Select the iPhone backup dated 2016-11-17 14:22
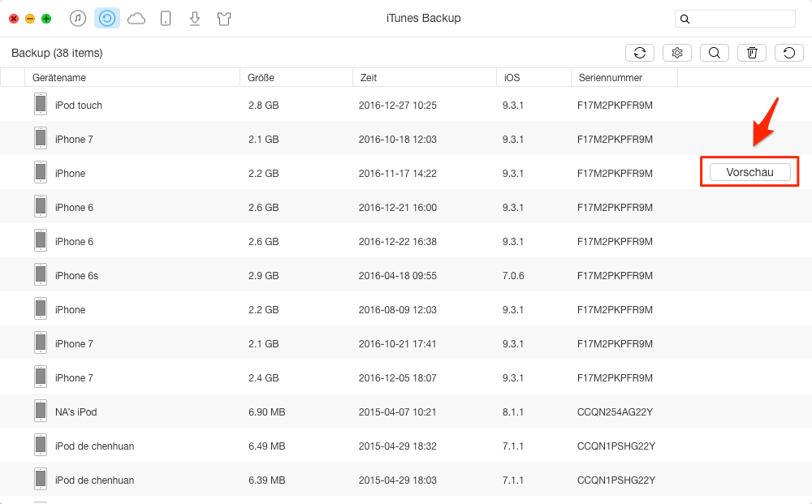812x504 pixels. pyautogui.click(x=406, y=173)
